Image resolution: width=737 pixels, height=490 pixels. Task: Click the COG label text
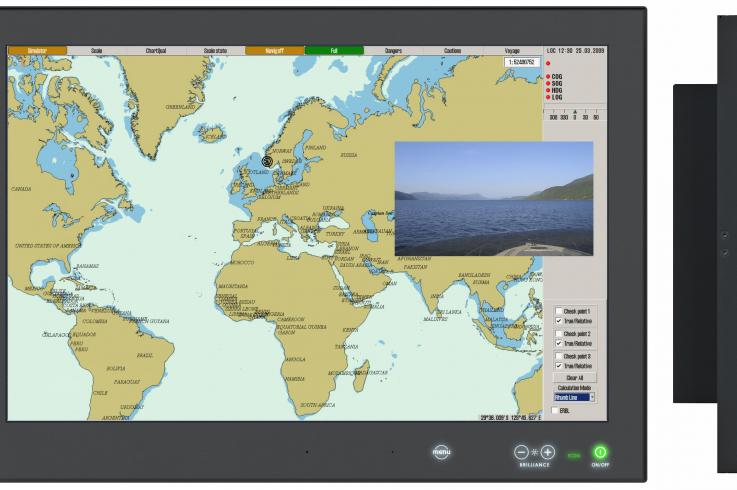pos(557,76)
